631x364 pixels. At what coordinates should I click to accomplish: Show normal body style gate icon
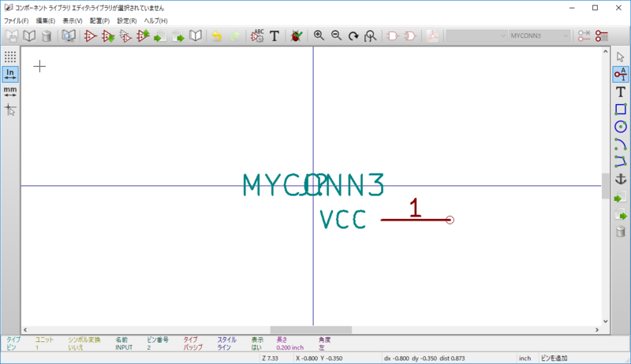pyautogui.click(x=392, y=36)
